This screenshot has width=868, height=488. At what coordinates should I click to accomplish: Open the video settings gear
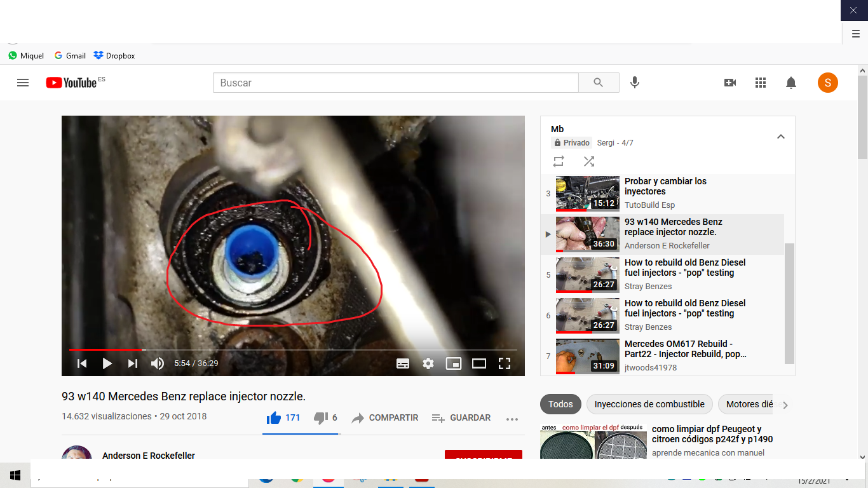pos(428,363)
